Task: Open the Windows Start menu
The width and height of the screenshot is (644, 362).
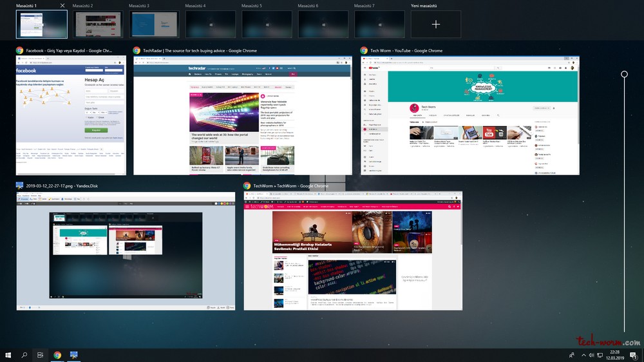Action: [x=8, y=355]
